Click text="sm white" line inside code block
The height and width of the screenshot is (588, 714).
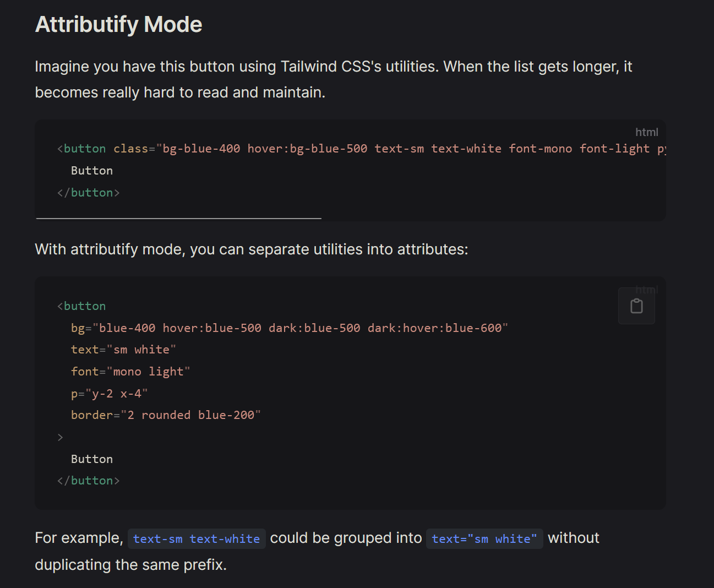123,350
